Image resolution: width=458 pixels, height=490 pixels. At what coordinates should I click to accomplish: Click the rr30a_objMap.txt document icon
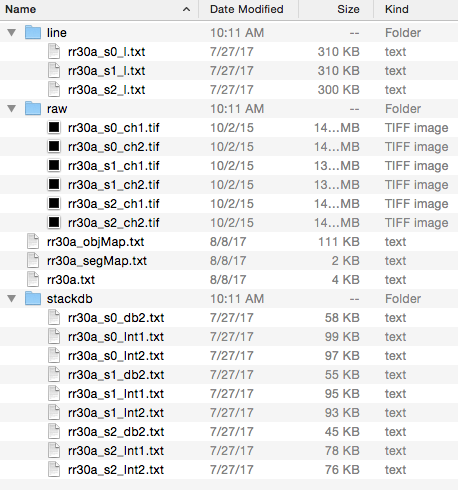coord(33,241)
